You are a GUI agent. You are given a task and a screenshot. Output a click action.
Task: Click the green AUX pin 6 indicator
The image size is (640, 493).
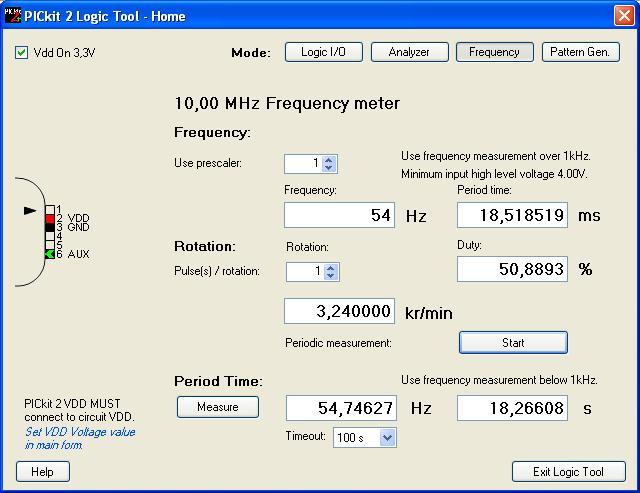tap(50, 254)
